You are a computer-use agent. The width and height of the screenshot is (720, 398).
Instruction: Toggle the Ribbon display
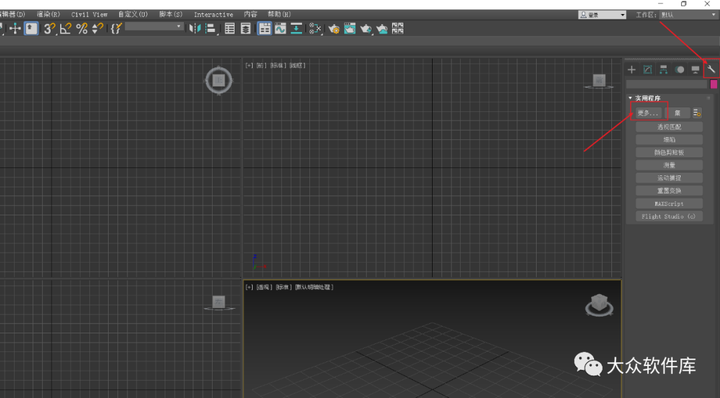264,29
